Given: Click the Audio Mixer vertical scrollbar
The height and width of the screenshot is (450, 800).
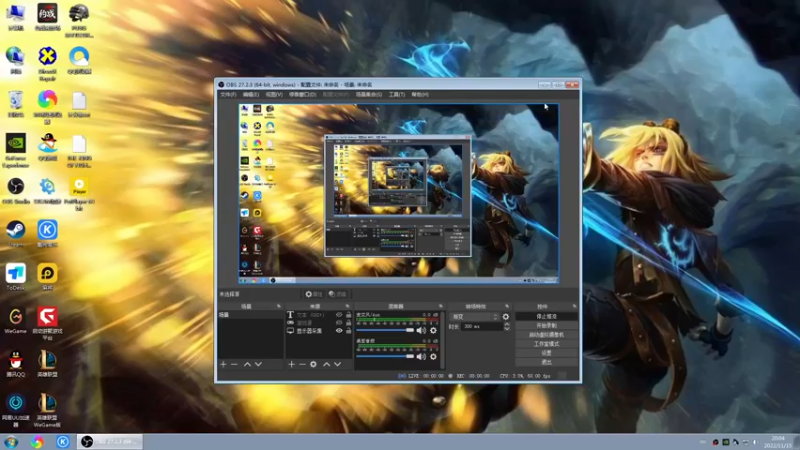Looking at the screenshot, I should tap(442, 339).
